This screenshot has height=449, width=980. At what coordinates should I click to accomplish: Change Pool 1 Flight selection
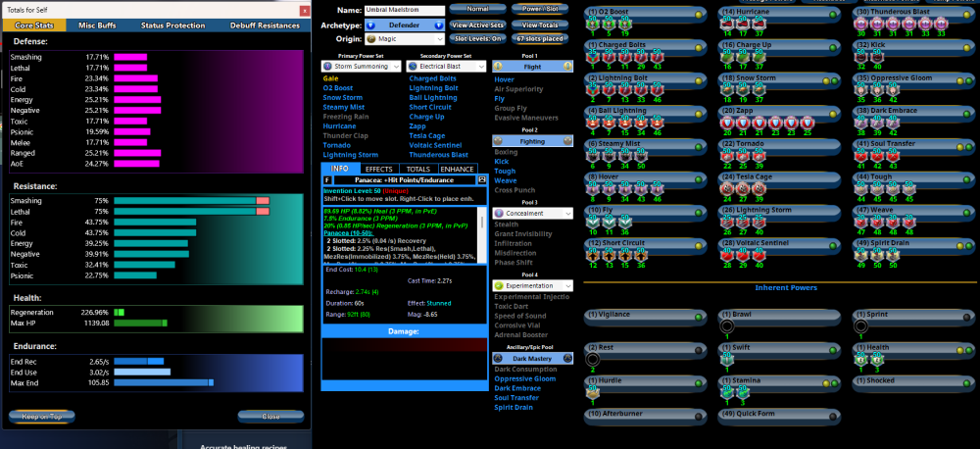(x=532, y=67)
